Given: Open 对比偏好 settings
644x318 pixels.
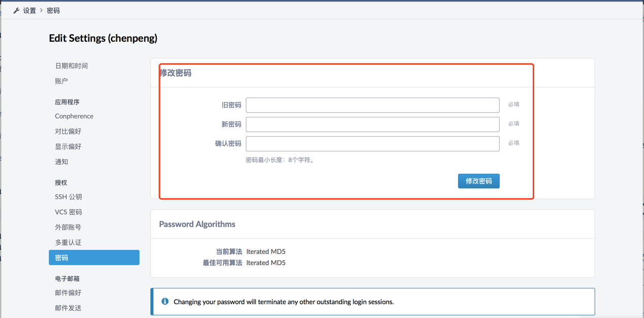Looking at the screenshot, I should (68, 131).
